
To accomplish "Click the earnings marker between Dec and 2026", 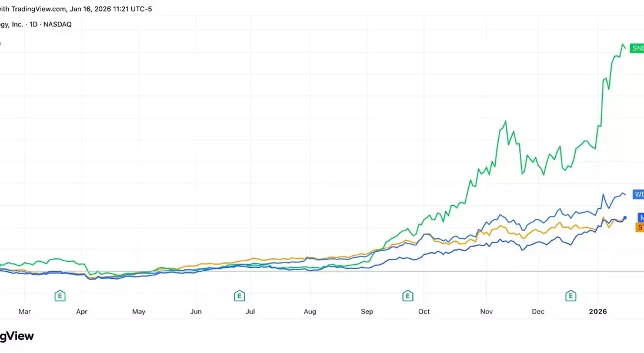I will tap(570, 295).
